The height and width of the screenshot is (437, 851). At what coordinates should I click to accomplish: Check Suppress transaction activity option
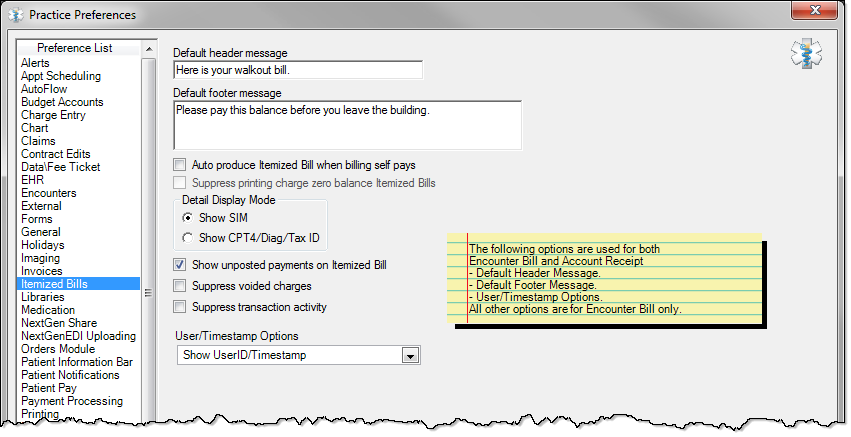pyautogui.click(x=179, y=307)
